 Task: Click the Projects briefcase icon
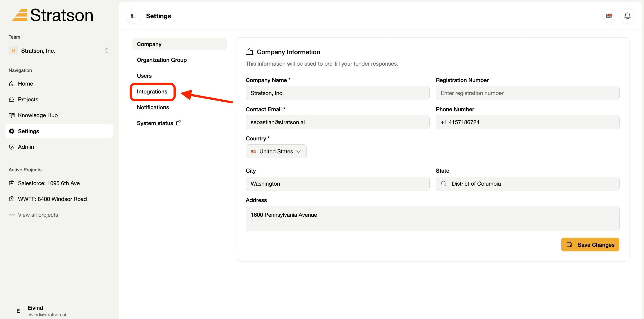click(12, 99)
